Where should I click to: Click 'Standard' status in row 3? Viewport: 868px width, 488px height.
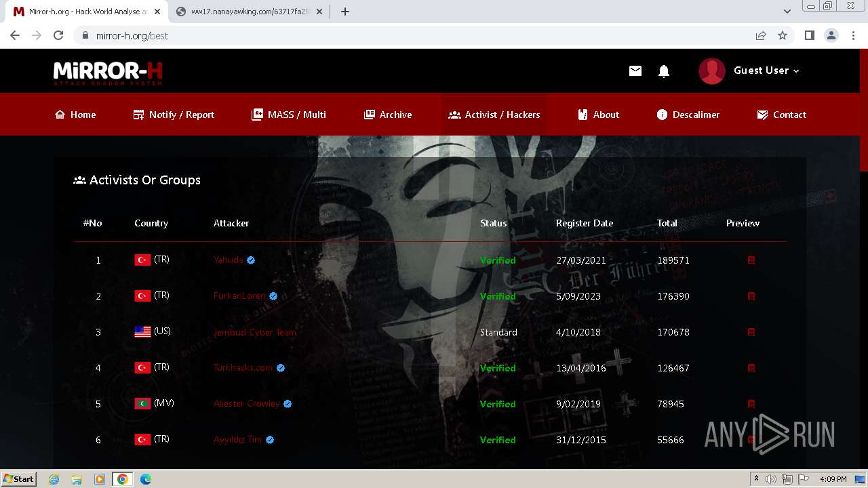(x=498, y=332)
